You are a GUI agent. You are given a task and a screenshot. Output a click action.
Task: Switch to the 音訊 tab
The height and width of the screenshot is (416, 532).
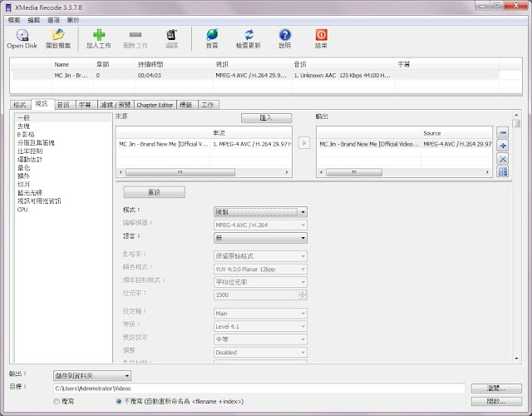pos(63,105)
